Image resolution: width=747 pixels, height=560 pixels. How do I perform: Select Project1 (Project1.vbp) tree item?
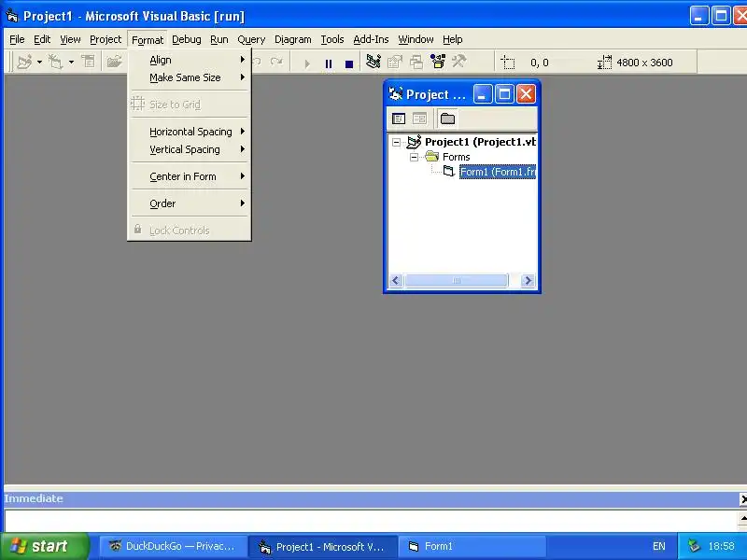(x=480, y=142)
